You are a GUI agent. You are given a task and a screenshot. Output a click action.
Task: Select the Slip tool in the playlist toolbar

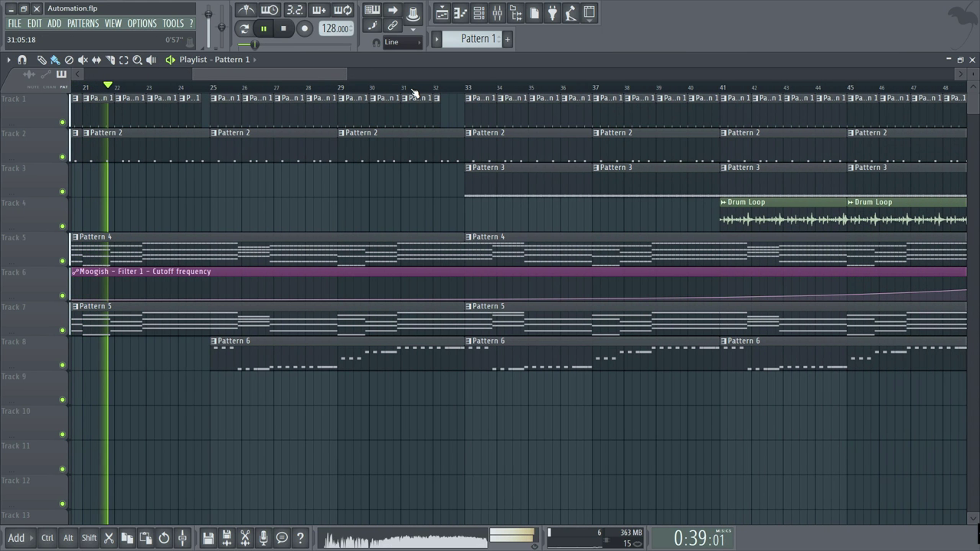96,60
